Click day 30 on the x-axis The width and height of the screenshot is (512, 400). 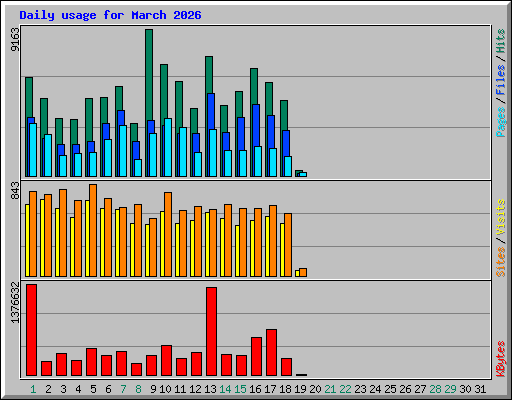click(465, 389)
